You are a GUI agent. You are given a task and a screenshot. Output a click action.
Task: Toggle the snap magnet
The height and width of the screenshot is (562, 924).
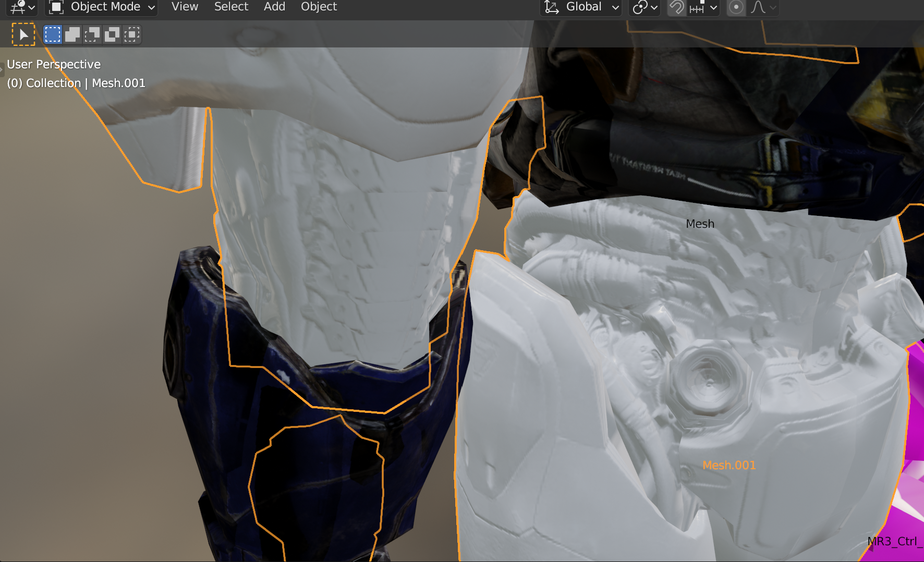pos(677,7)
